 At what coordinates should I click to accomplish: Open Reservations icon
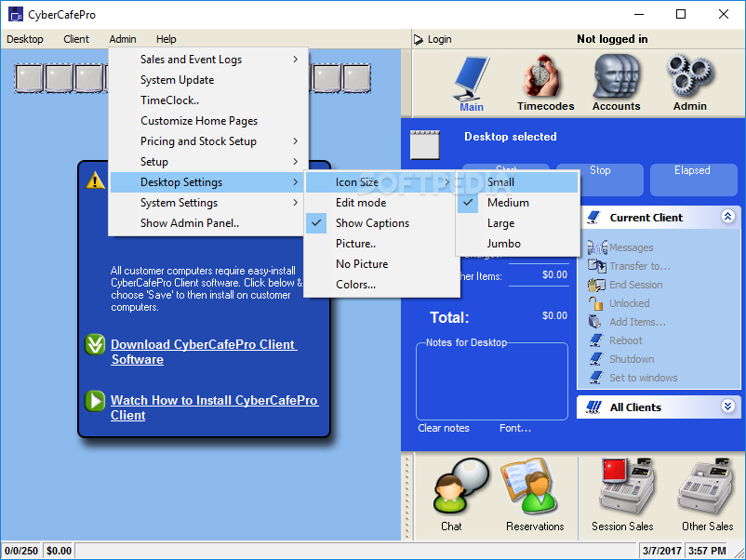pos(529,487)
